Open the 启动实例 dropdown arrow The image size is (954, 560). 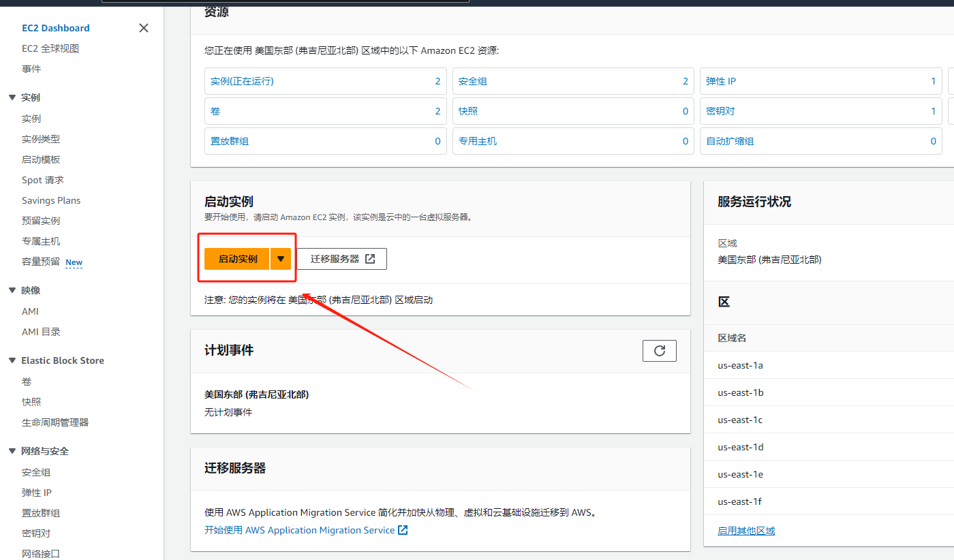click(x=281, y=259)
